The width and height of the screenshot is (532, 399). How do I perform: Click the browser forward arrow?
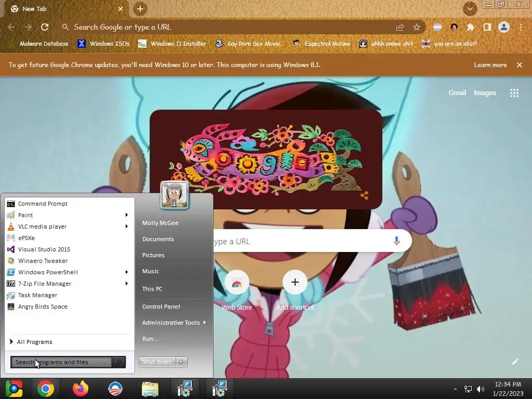tap(28, 27)
